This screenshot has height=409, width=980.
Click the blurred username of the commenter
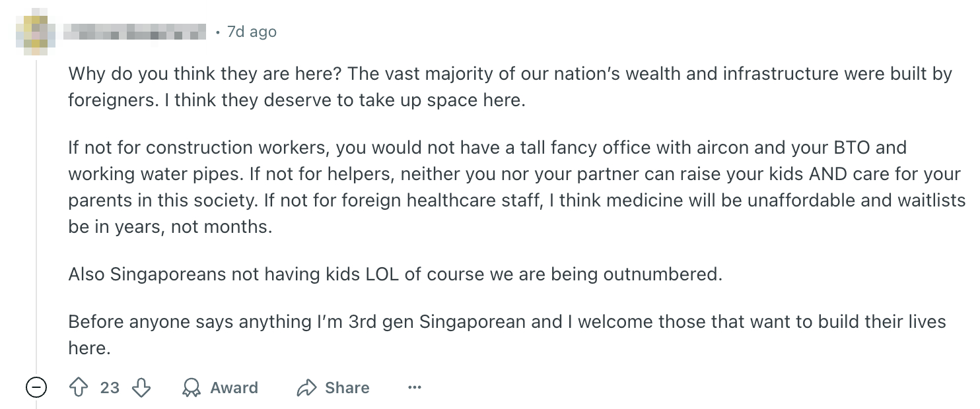tap(137, 32)
